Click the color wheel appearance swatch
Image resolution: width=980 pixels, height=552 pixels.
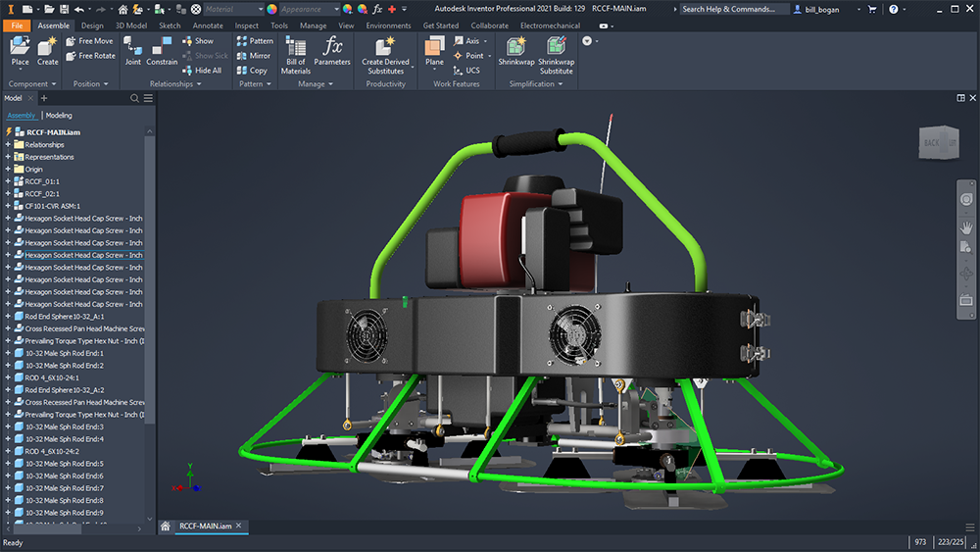272,9
